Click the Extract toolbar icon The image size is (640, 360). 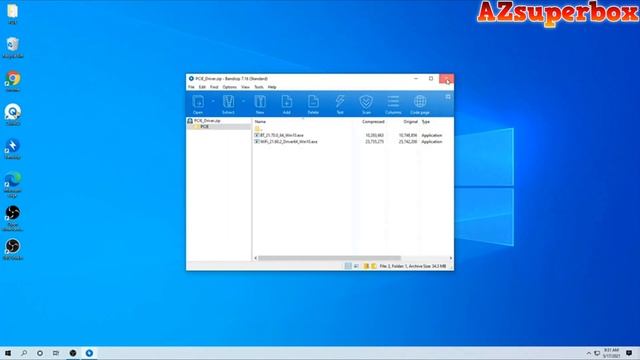click(228, 104)
